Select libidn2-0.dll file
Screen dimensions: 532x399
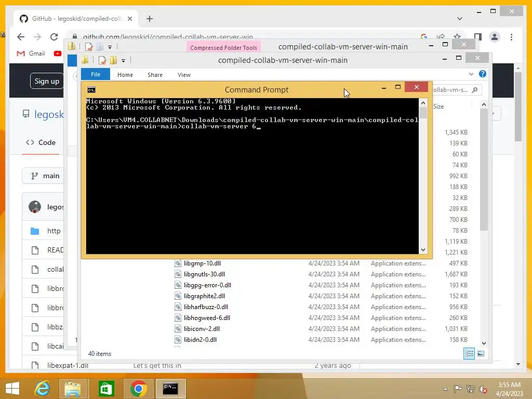tap(200, 339)
